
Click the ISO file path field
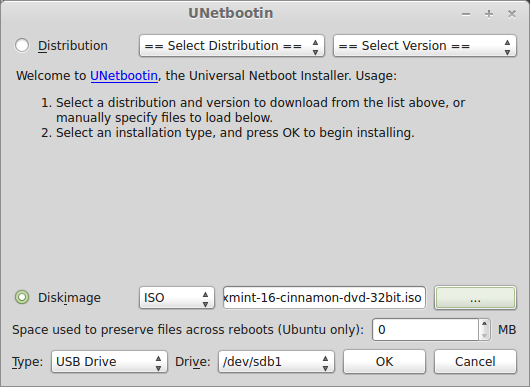point(324,298)
